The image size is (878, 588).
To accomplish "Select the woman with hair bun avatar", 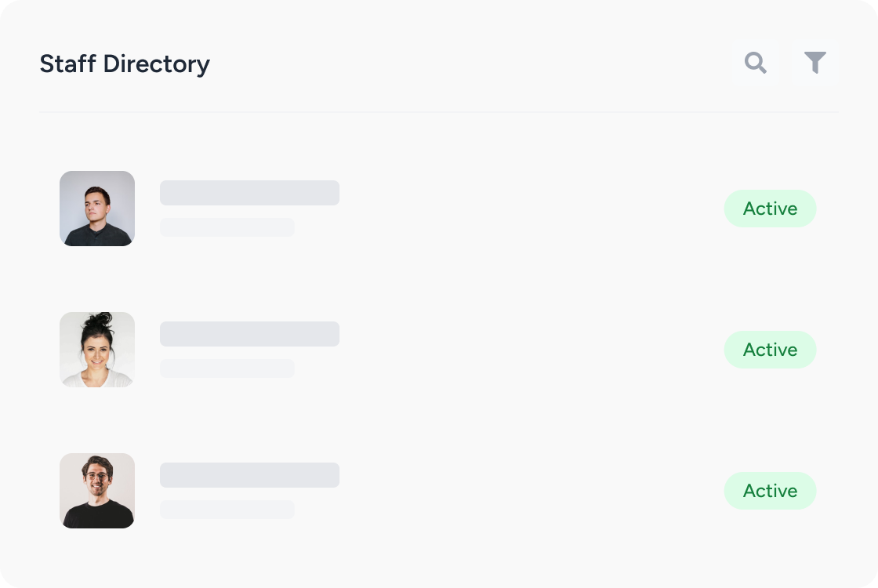I will click(x=97, y=350).
